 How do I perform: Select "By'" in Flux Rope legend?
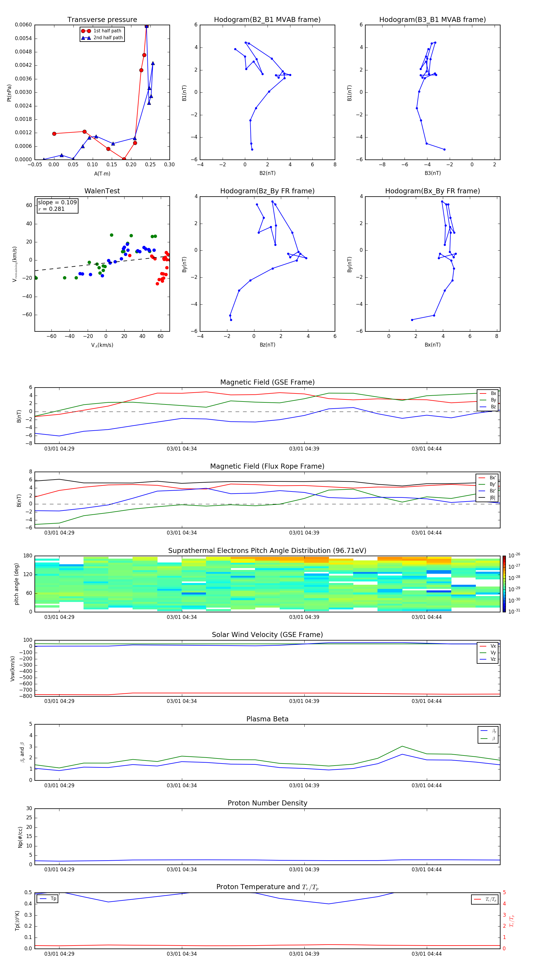pyautogui.click(x=487, y=484)
